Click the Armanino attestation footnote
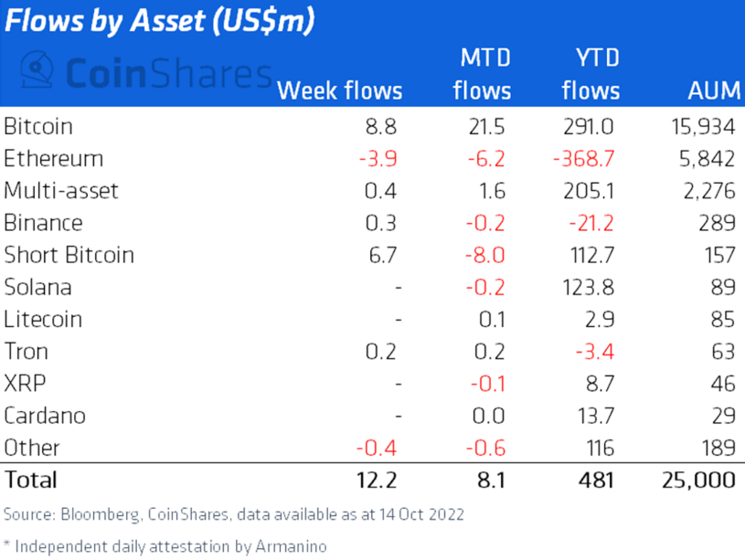The height and width of the screenshot is (560, 745). tap(165, 546)
